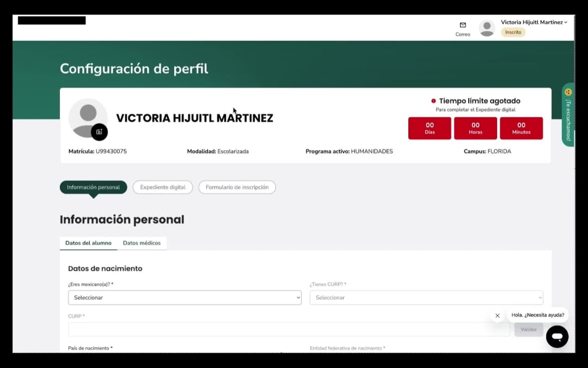Click the Validar button
This screenshot has width=588, height=368.
coord(528,329)
